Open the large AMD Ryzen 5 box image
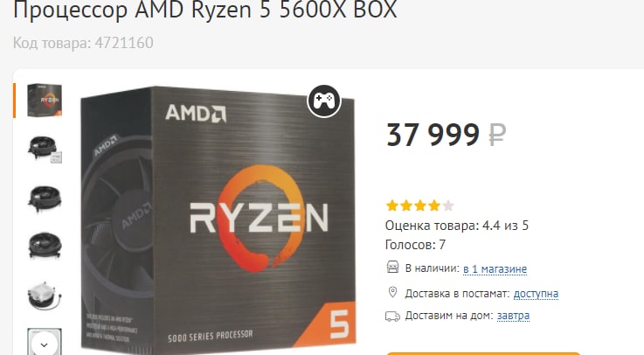Screen dimensions: 644x355 tap(218, 220)
